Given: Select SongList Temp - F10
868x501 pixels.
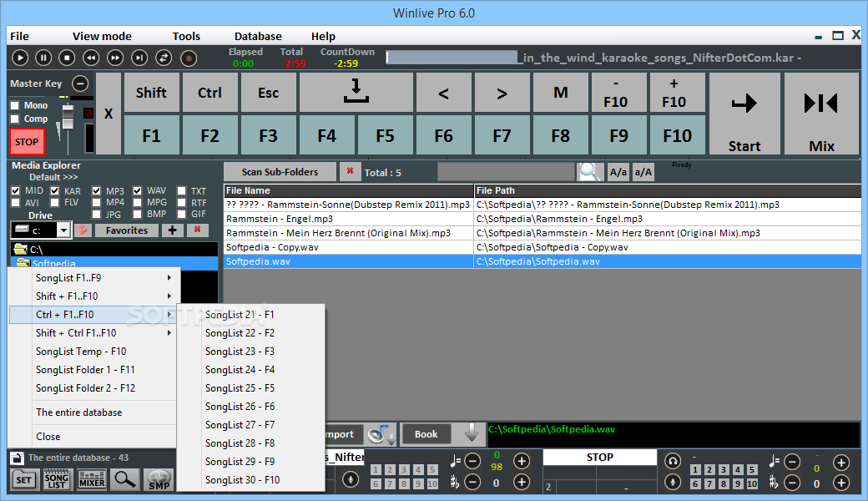Looking at the screenshot, I should tap(92, 352).
